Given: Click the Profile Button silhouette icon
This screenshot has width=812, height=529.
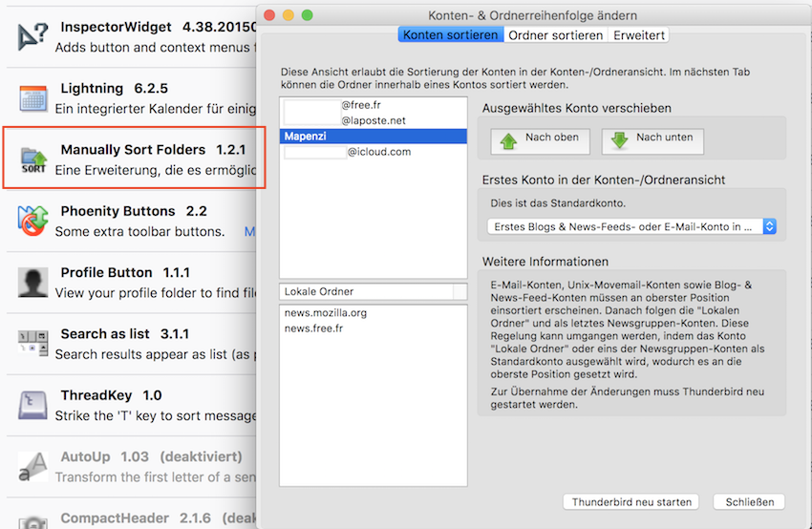Looking at the screenshot, I should click(32, 282).
